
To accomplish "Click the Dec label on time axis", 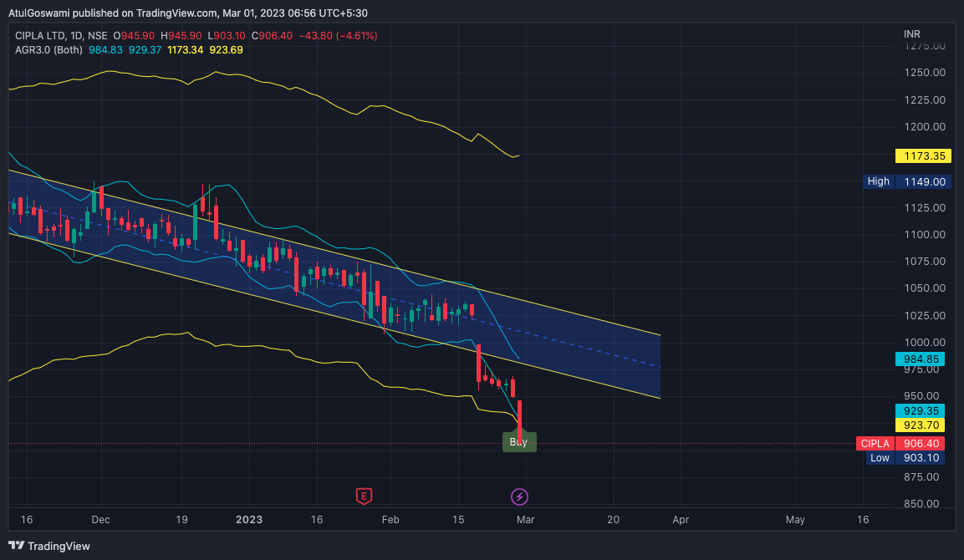I will tap(101, 519).
